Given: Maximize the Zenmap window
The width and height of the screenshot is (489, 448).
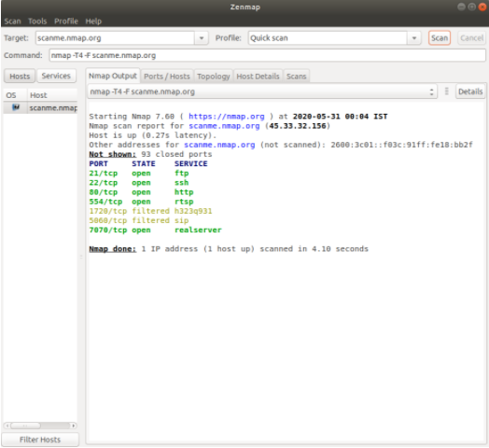Looking at the screenshot, I should [x=472, y=7].
